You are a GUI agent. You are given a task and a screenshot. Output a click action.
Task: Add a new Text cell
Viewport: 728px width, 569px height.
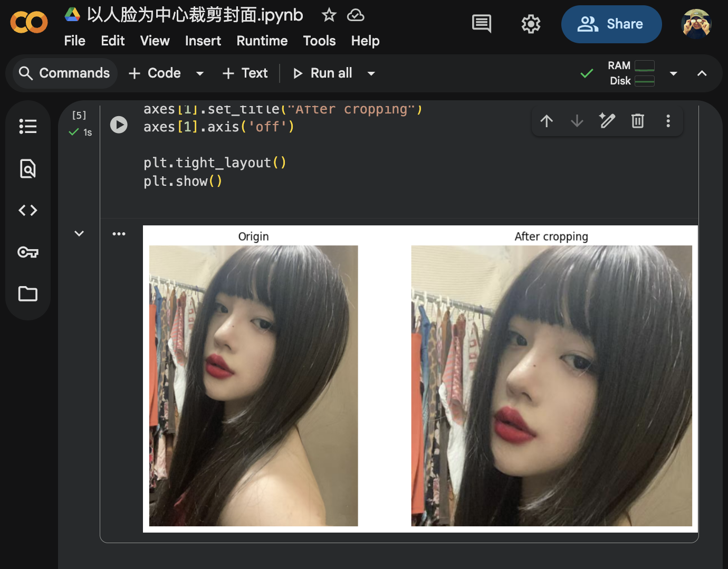click(x=245, y=73)
